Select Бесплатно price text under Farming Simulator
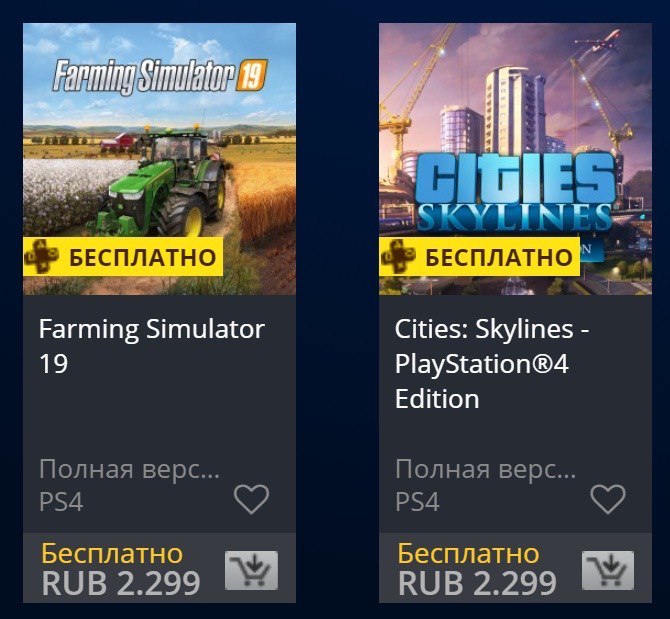This screenshot has height=619, width=670. pyautogui.click(x=112, y=554)
